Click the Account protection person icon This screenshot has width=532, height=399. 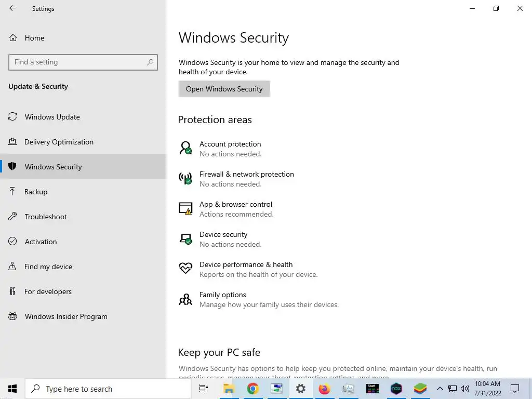click(x=185, y=148)
